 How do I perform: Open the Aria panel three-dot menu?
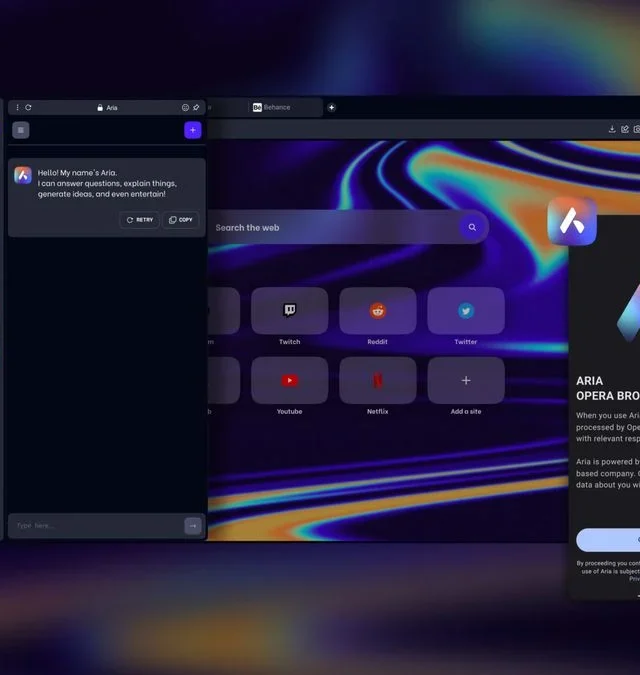(17, 107)
